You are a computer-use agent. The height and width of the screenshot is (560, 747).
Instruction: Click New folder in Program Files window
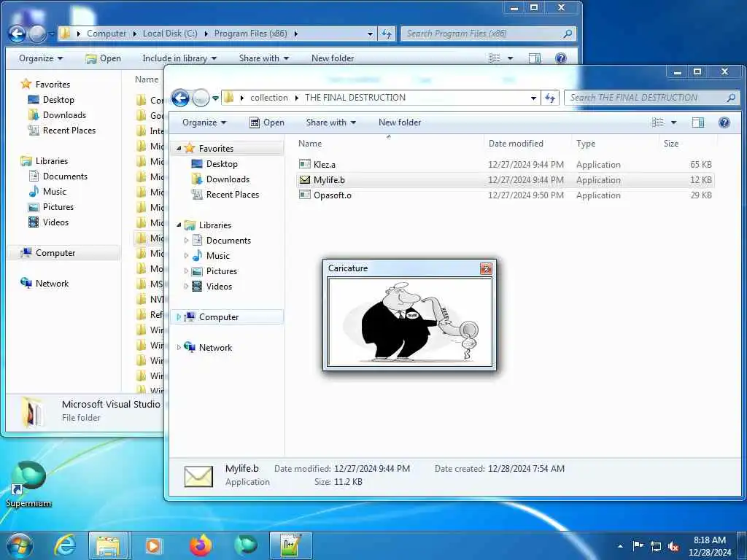pyautogui.click(x=333, y=58)
